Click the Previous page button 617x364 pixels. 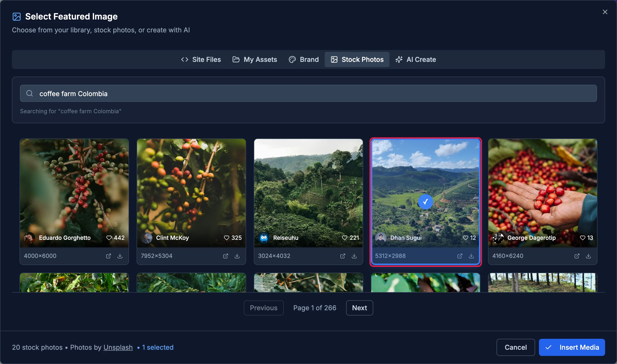coord(264,308)
